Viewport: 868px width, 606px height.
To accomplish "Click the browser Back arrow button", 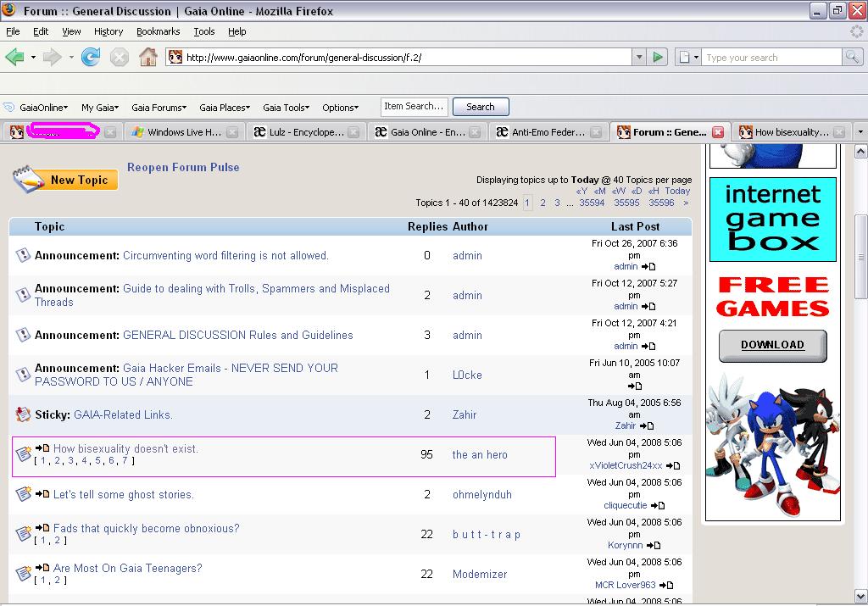I will (14, 58).
